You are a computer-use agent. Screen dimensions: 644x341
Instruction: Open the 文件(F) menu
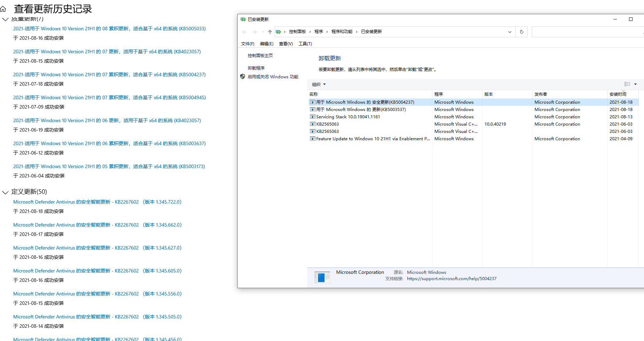[248, 44]
